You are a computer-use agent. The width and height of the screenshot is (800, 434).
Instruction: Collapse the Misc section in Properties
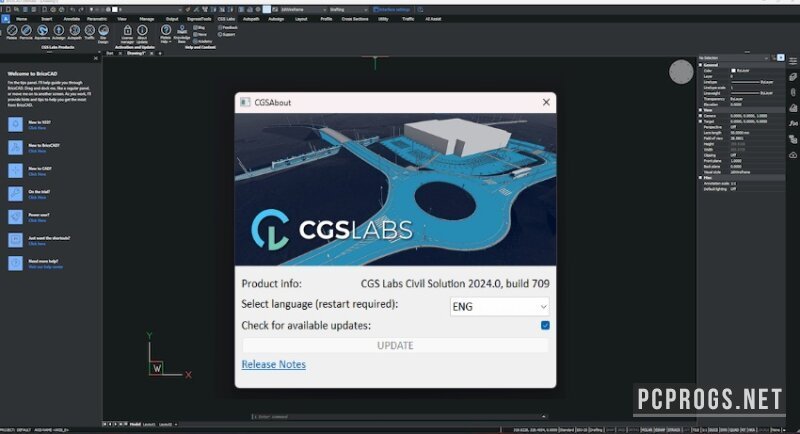click(701, 177)
